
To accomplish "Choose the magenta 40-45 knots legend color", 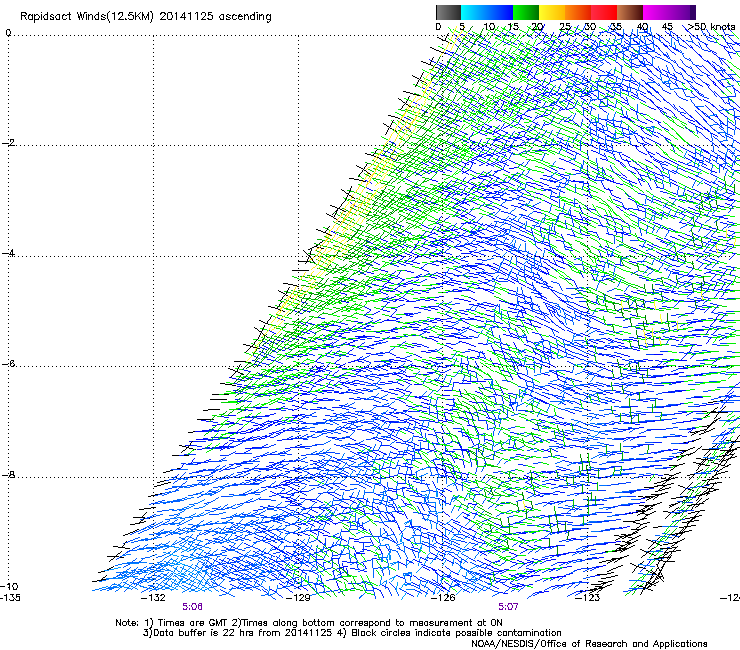I will pos(656,12).
